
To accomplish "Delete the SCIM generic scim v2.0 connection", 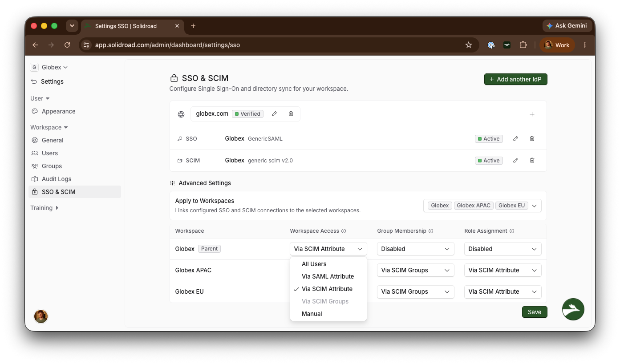I will click(532, 161).
